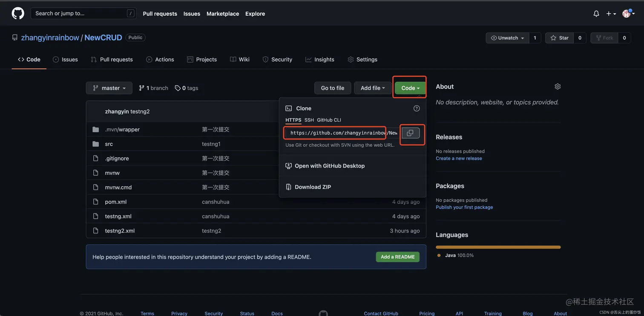Image resolution: width=644 pixels, height=316 pixels.
Task: Open the GitHub home logo
Action: pyautogui.click(x=18, y=13)
